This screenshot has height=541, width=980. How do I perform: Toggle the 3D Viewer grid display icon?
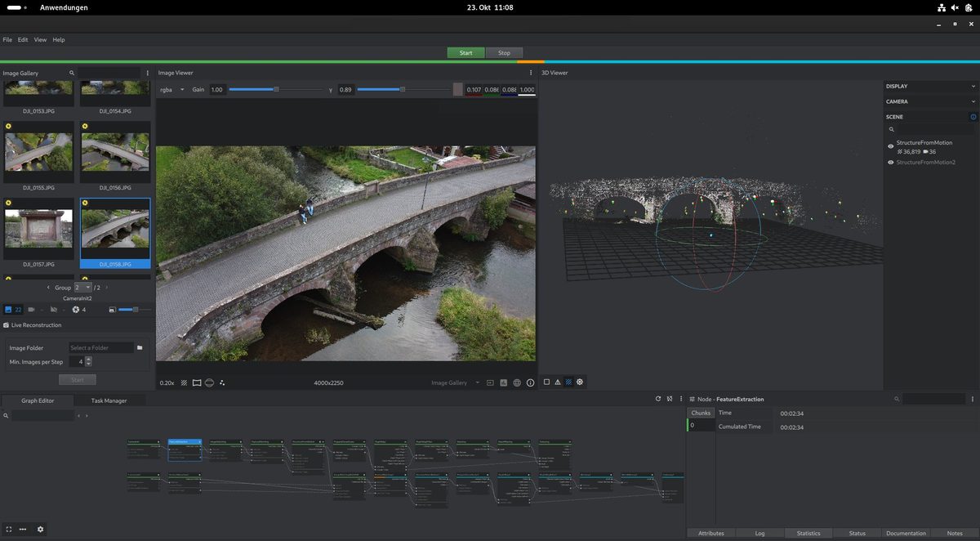coord(569,382)
